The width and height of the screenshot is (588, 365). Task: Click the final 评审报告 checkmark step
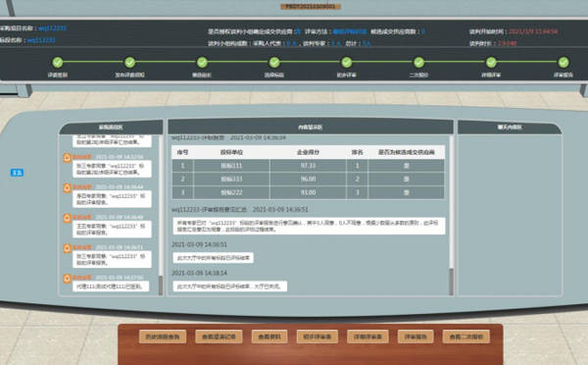tap(563, 63)
